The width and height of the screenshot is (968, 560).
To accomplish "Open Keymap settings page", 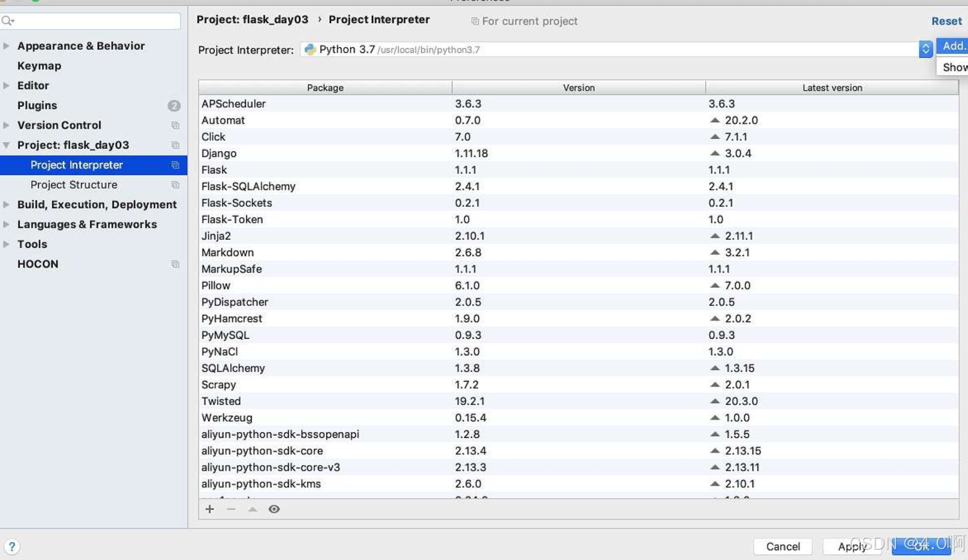I will (x=39, y=66).
